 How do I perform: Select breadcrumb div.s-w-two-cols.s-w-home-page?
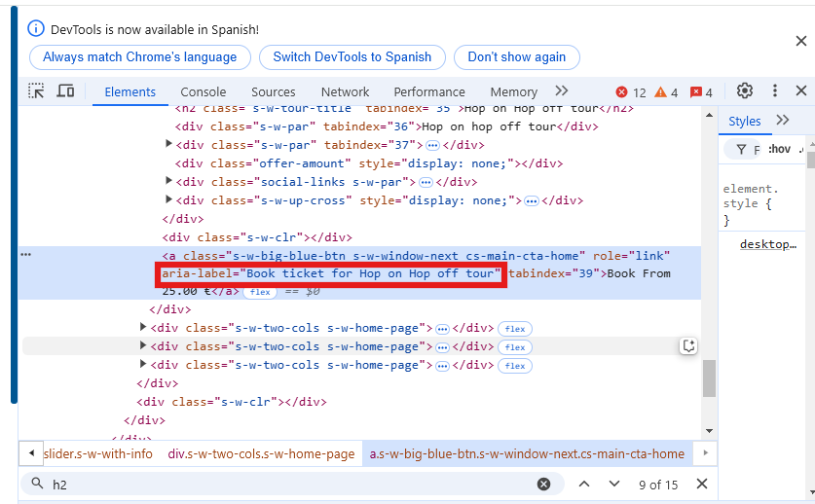(x=261, y=454)
